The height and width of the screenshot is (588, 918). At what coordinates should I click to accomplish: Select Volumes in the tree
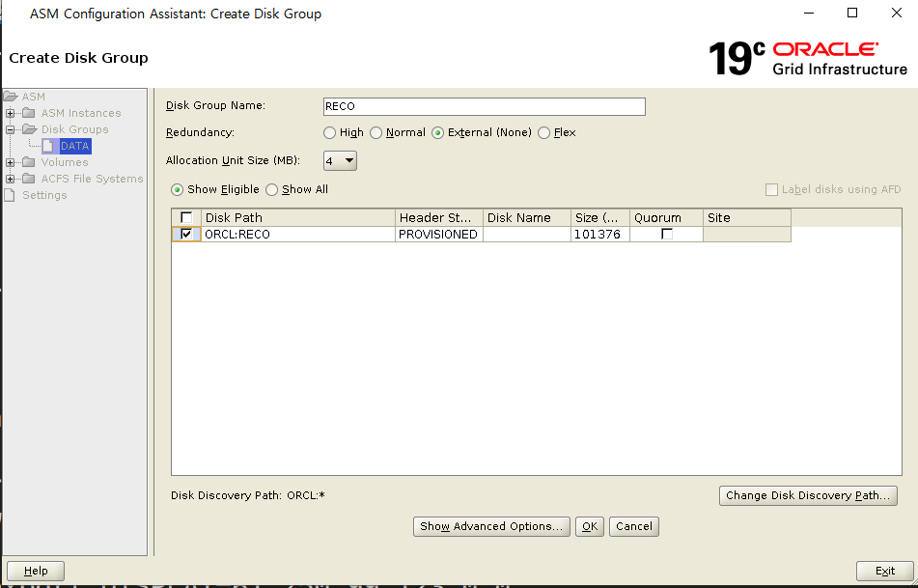tap(65, 162)
